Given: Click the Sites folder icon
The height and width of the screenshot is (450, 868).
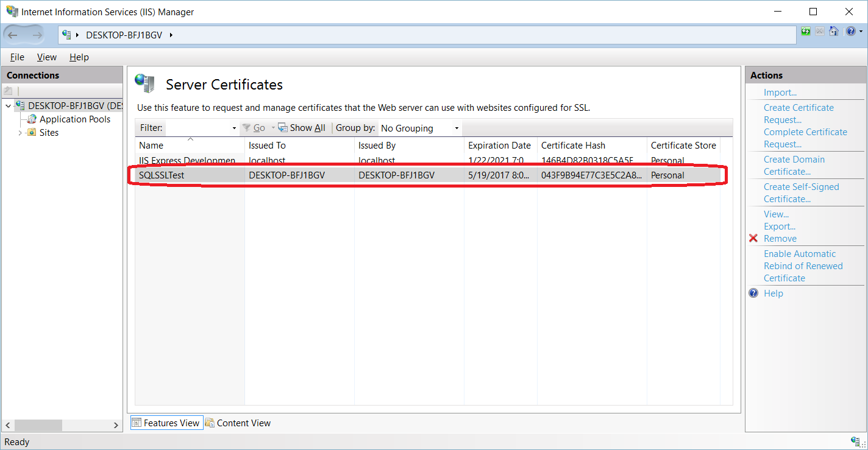Looking at the screenshot, I should (32, 133).
